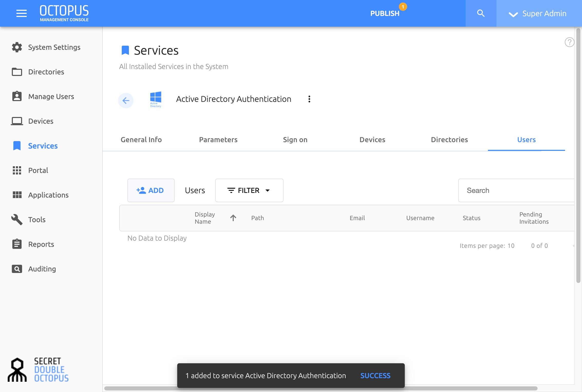Click the Octopus Management Console logo
The height and width of the screenshot is (392, 582).
coord(64,13)
